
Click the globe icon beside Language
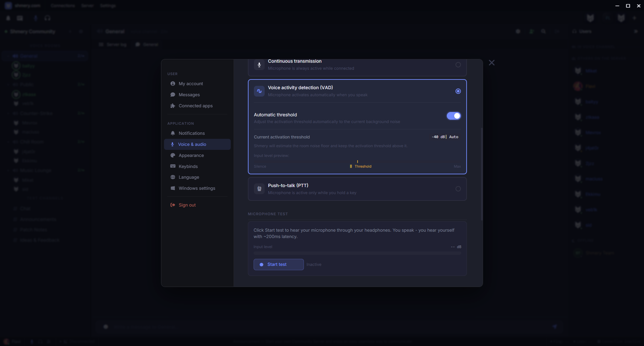pyautogui.click(x=173, y=177)
